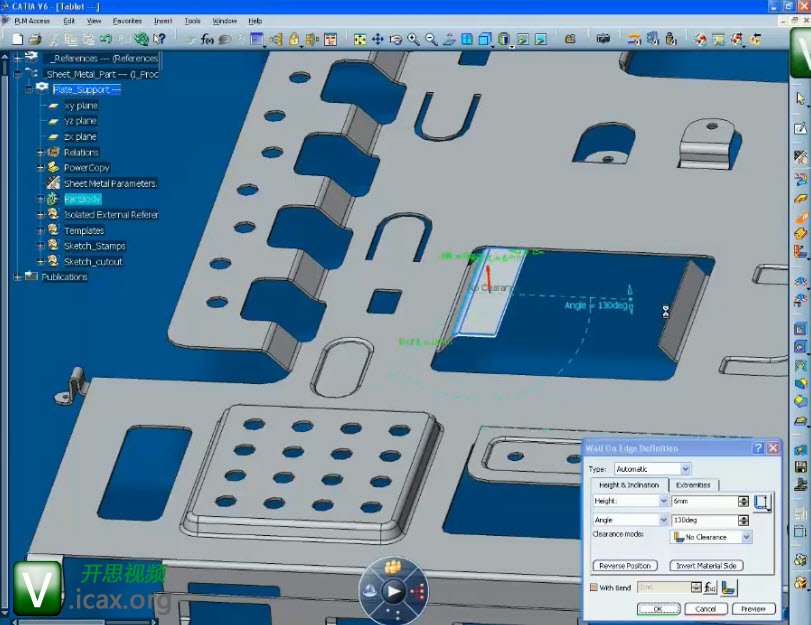Open the Insert menu
Image resolution: width=811 pixels, height=625 pixels.
coord(162,20)
